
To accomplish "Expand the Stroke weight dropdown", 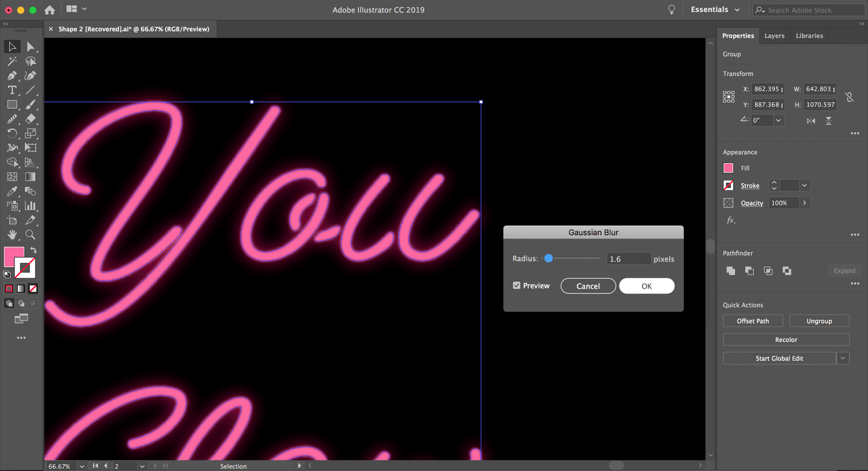I will [x=804, y=185].
